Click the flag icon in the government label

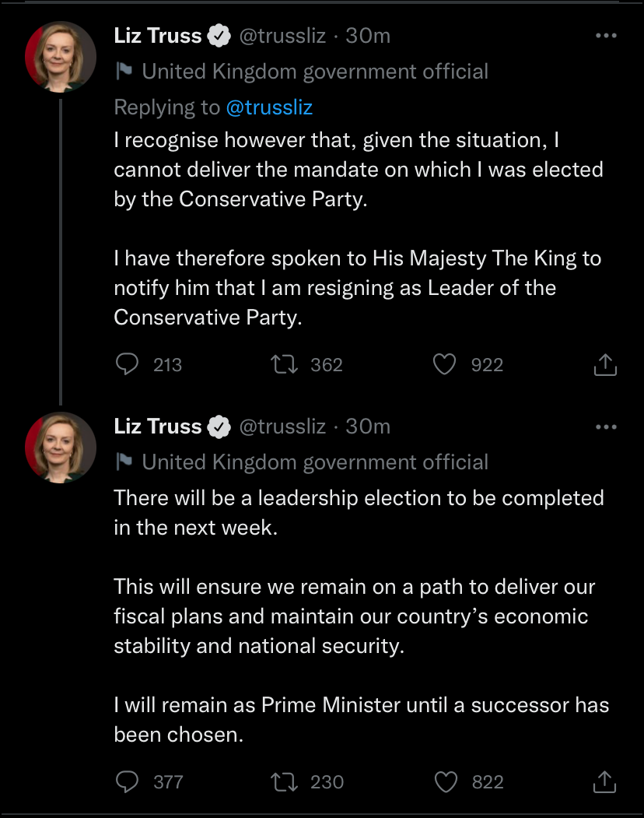(121, 71)
